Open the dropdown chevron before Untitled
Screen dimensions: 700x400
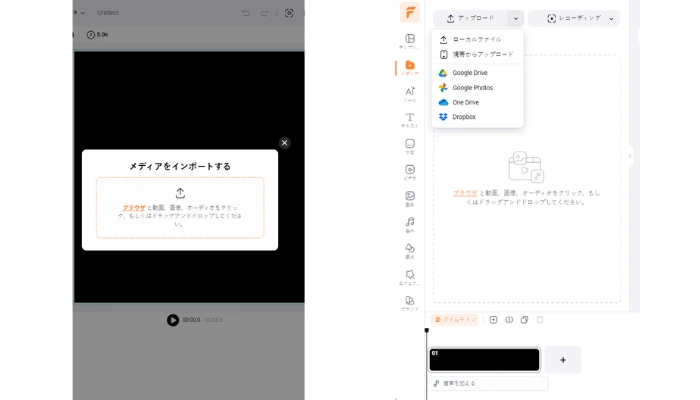pos(83,13)
